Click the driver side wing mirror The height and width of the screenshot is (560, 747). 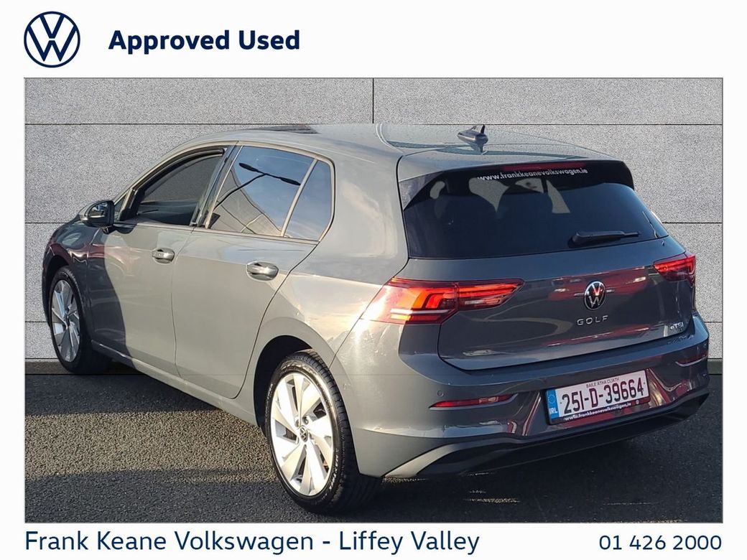click(x=100, y=214)
